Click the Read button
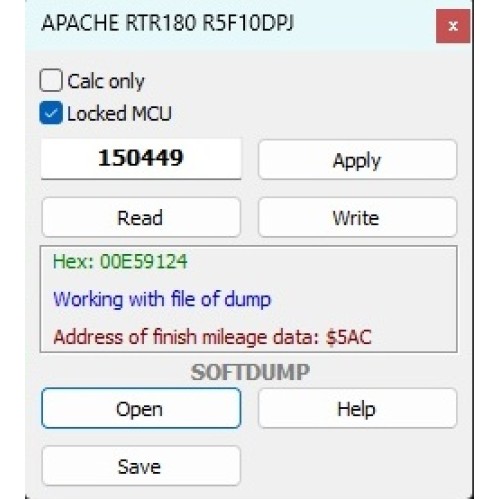 pyautogui.click(x=141, y=217)
